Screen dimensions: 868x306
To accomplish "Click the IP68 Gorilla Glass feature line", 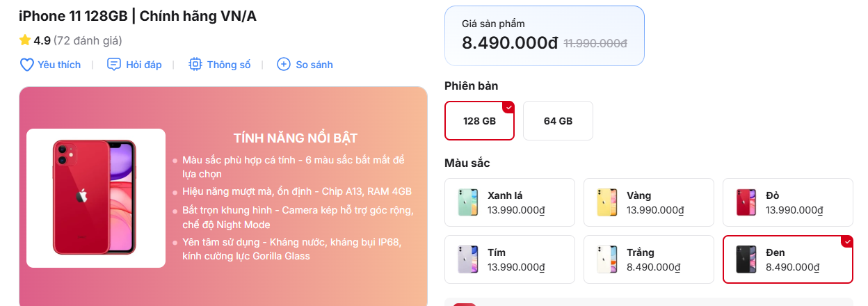I will click(292, 249).
